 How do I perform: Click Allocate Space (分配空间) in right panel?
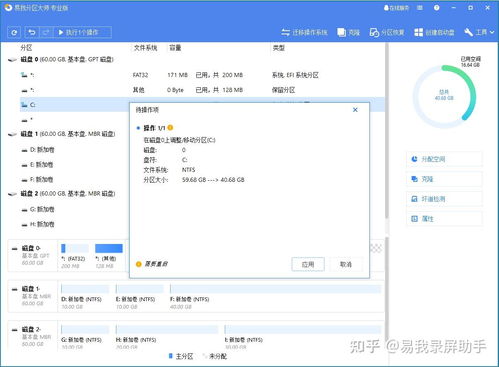(444, 159)
